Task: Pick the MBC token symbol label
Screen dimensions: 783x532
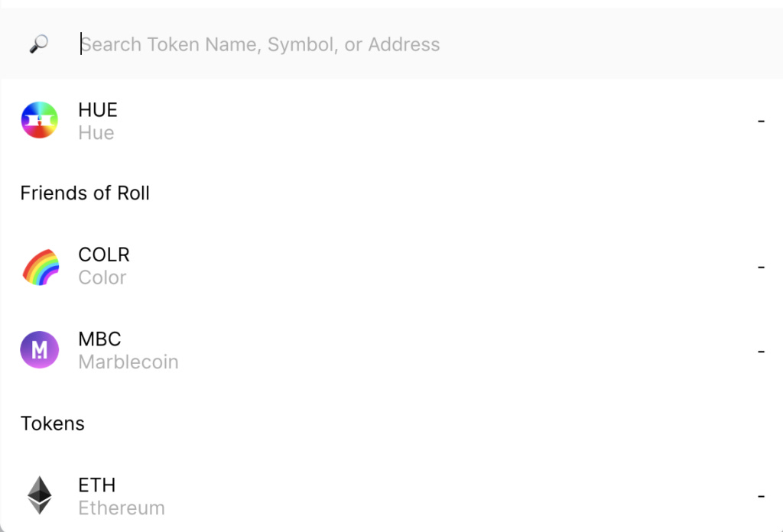Action: [99, 339]
